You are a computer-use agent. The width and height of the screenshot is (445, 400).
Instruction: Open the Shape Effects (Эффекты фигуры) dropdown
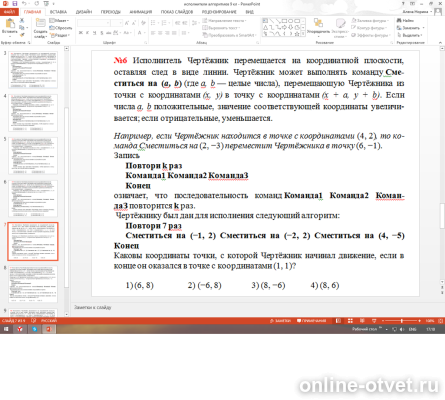point(371,35)
